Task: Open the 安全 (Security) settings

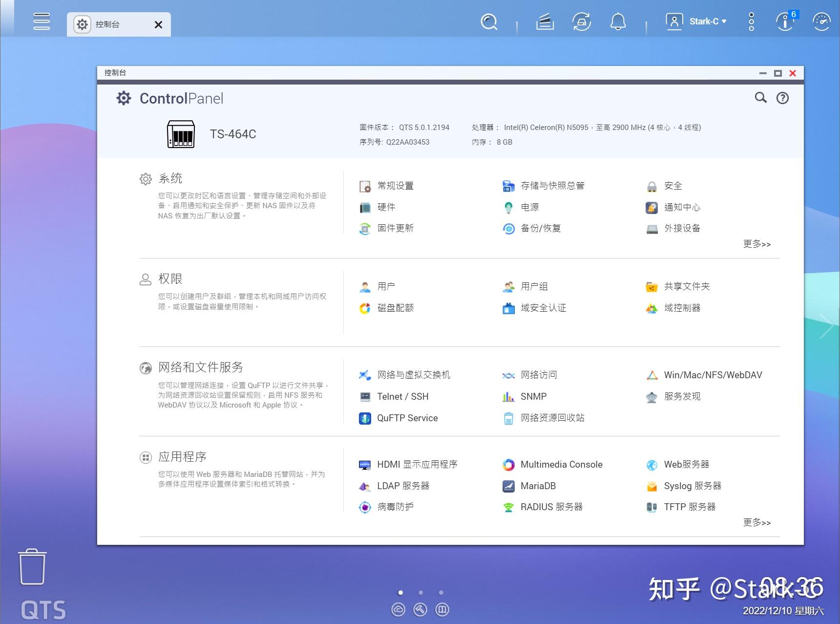Action: [672, 186]
